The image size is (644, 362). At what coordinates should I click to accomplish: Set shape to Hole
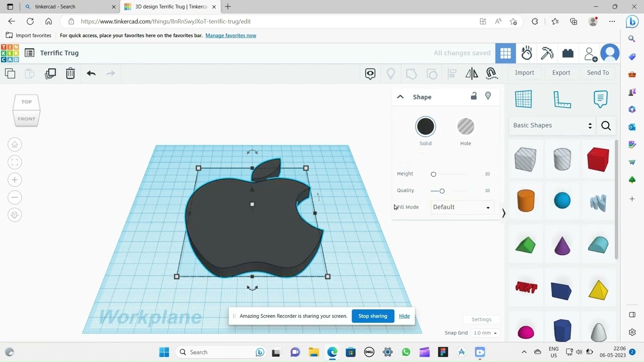point(466,127)
